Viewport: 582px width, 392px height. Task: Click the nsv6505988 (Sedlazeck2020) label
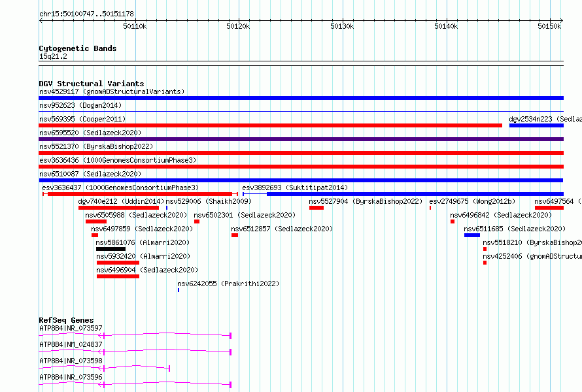coord(136,215)
